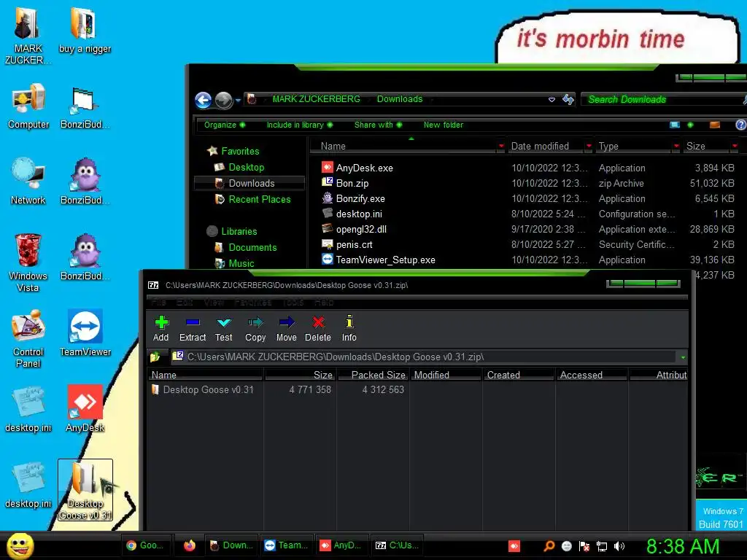Select the TeamViewer desktop shortcut

coord(85,332)
